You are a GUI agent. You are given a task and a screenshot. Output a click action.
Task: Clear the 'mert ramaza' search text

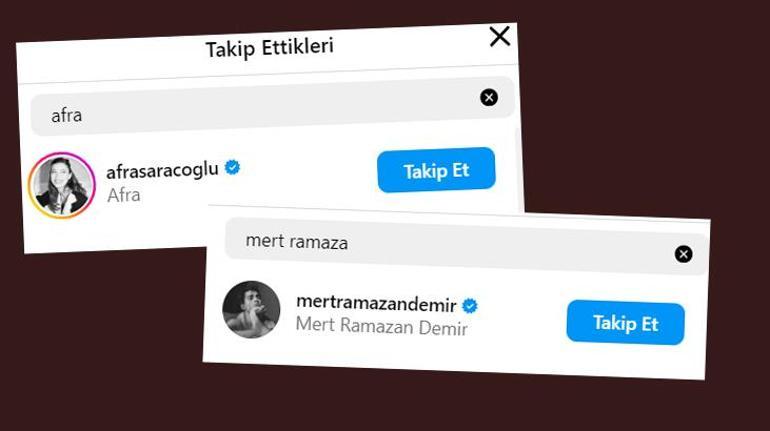683,254
